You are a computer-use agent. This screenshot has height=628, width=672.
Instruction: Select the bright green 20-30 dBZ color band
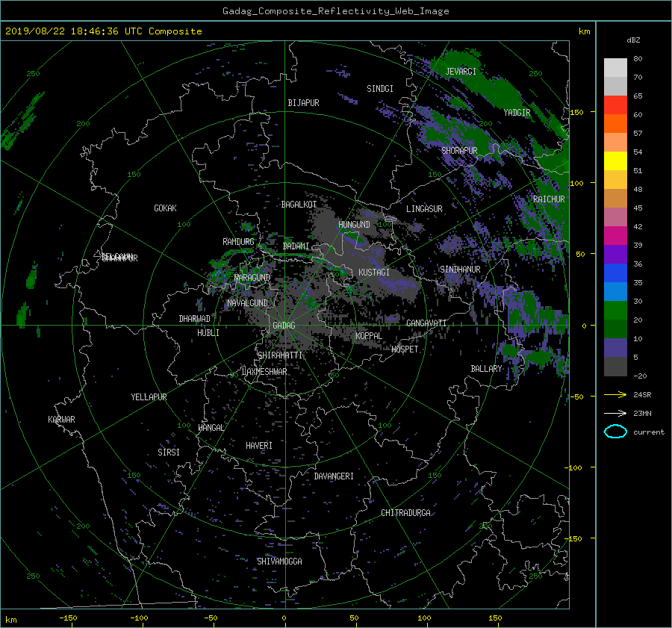tap(615, 311)
